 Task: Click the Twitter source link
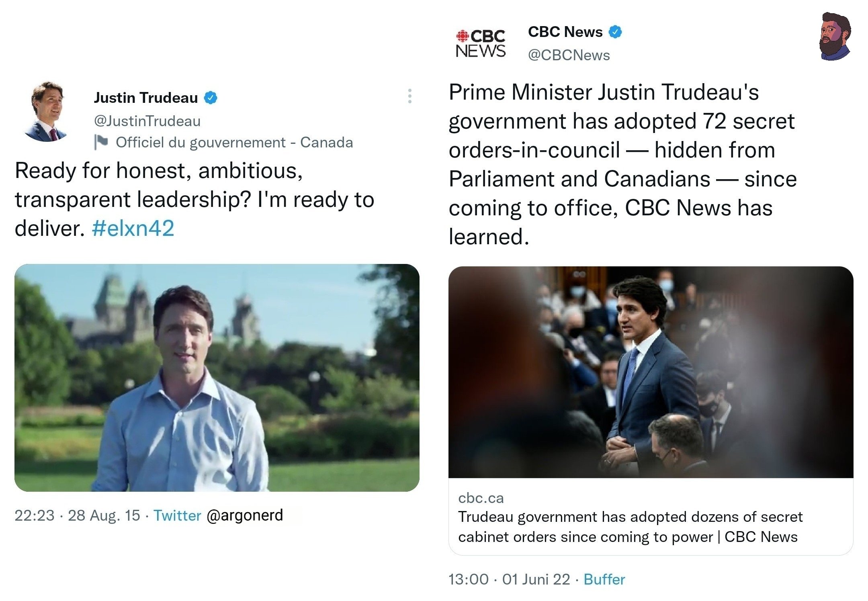tap(177, 515)
